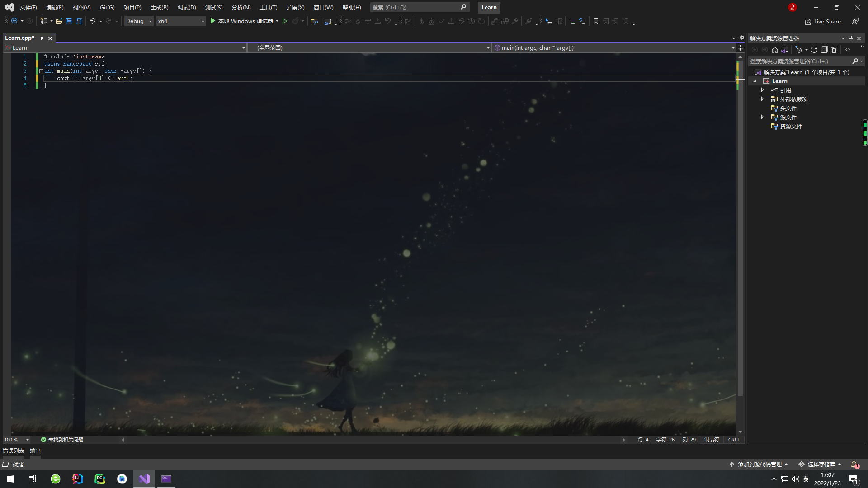Click the split editor window icon

pos(740,47)
